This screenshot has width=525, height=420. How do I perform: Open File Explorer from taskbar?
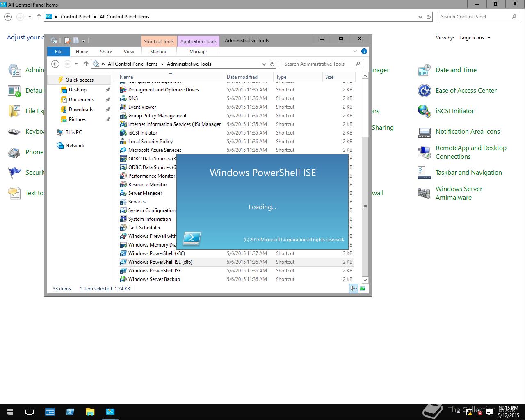(x=90, y=412)
